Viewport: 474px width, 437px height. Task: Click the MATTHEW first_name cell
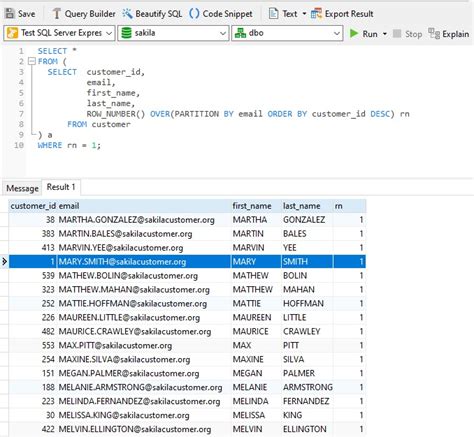pyautogui.click(x=256, y=290)
